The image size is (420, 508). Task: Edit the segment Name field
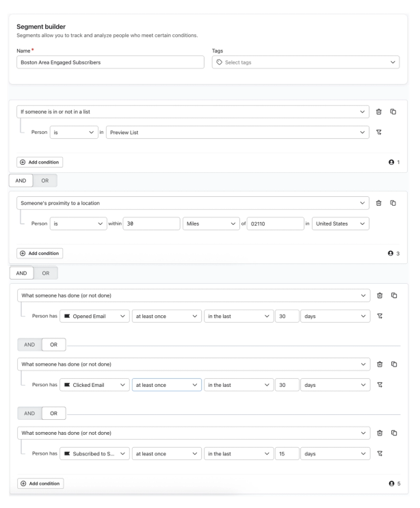tap(111, 62)
